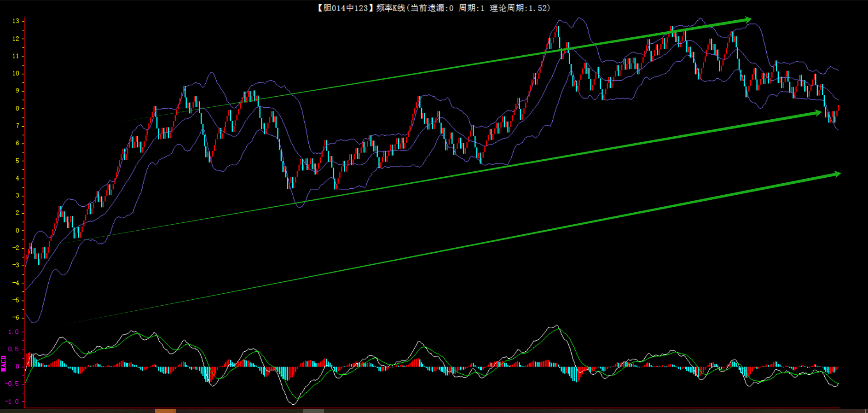Screen dimensions: 868x413
Task: Select the last red candlestick at far right
Action: click(838, 109)
